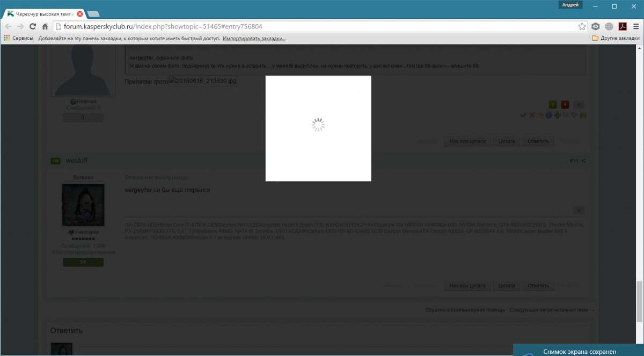
Task: Click Ник или цитата under the attachment post
Action: pyautogui.click(x=467, y=142)
